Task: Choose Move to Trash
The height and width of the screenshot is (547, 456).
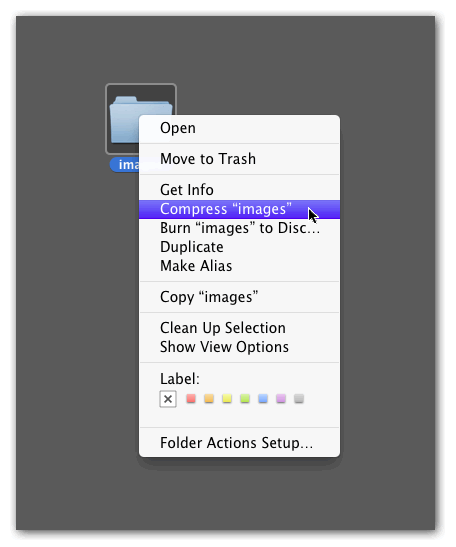Action: point(239,159)
